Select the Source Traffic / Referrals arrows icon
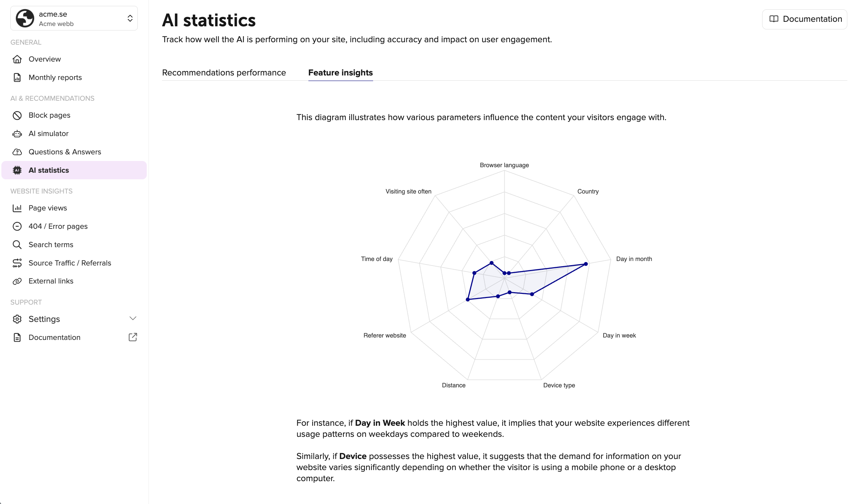 [x=17, y=263]
